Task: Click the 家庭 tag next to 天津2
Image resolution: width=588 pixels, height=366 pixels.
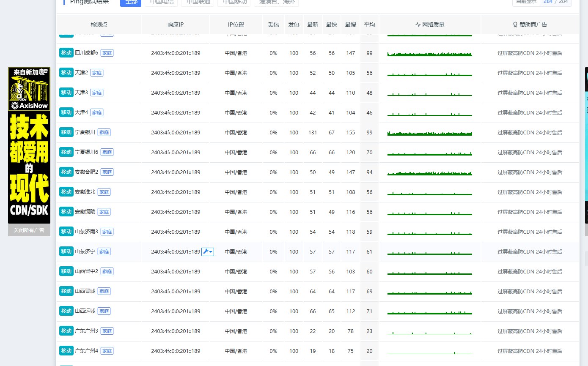Action: point(97,73)
